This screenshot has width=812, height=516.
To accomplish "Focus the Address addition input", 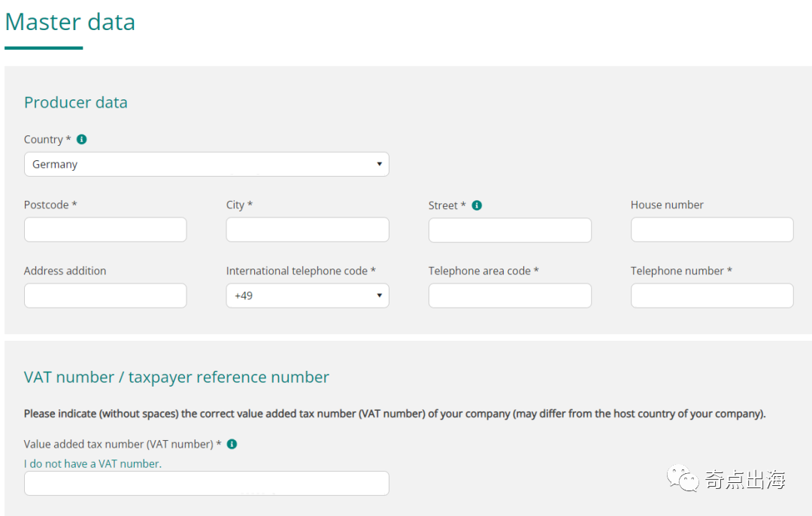I will click(x=105, y=296).
